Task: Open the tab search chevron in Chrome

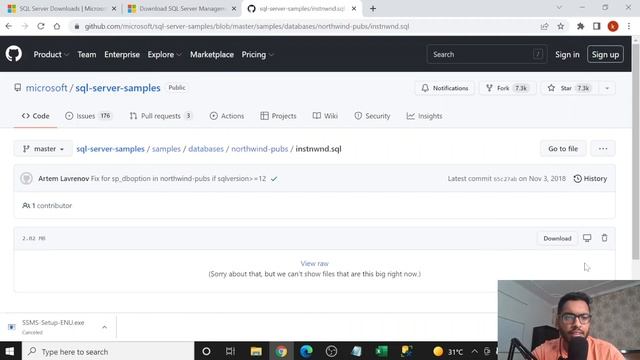Action: pyautogui.click(x=559, y=8)
